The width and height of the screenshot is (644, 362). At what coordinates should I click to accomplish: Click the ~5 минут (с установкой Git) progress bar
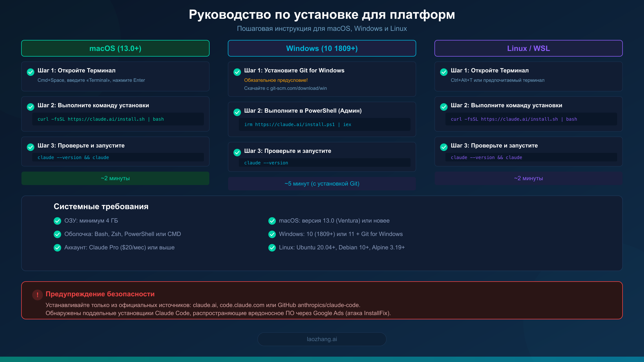tap(322, 183)
